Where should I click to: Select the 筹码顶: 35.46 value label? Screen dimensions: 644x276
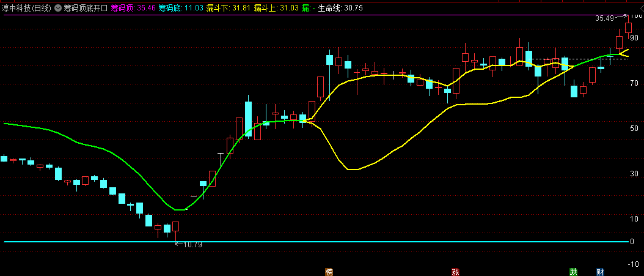[x=133, y=8]
